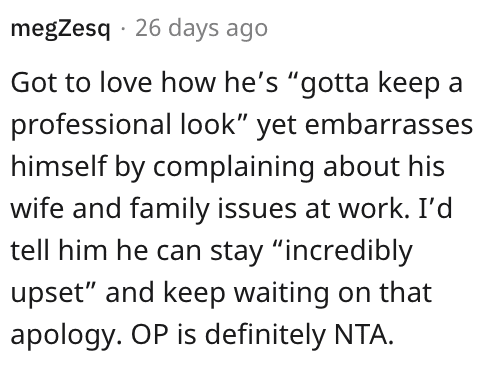The height and width of the screenshot is (368, 492).
Task: Click on the word "complaining"
Action: [234, 168]
